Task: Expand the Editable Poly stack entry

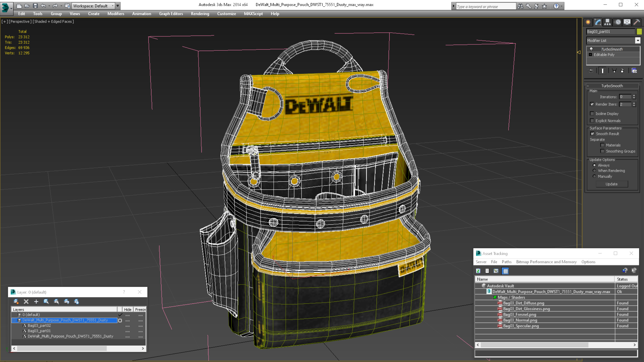Action: click(591, 55)
